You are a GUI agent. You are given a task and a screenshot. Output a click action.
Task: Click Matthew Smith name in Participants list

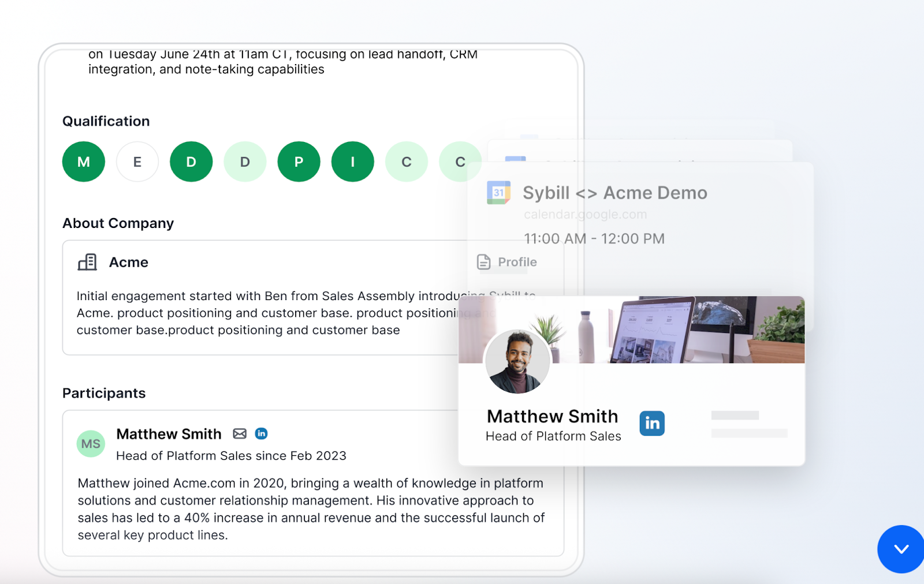169,434
